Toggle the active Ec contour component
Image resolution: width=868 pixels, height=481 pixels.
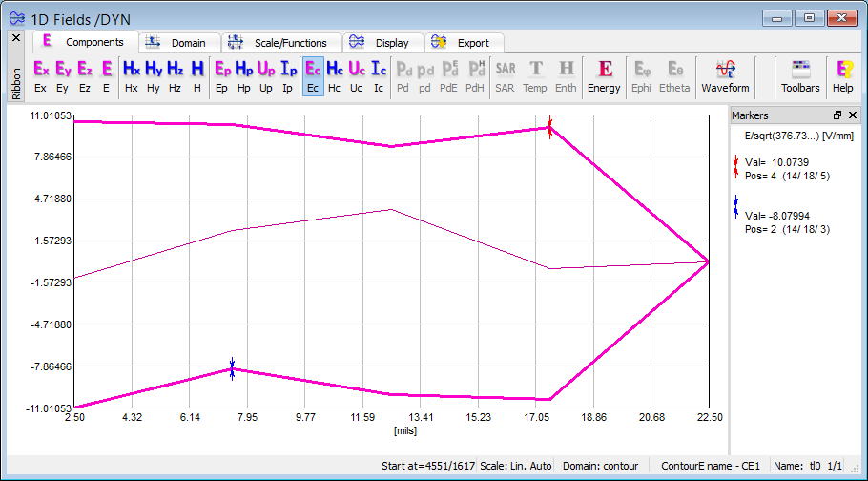pos(312,76)
